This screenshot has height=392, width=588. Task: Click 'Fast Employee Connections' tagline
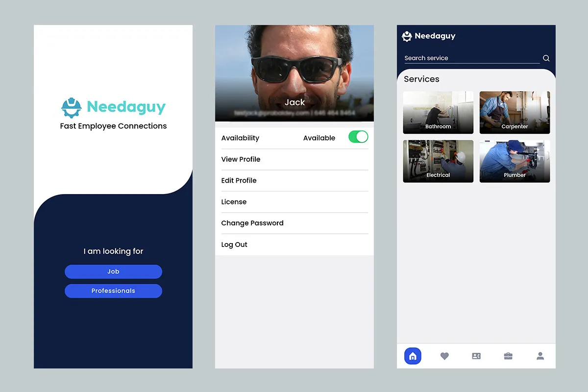pyautogui.click(x=113, y=126)
